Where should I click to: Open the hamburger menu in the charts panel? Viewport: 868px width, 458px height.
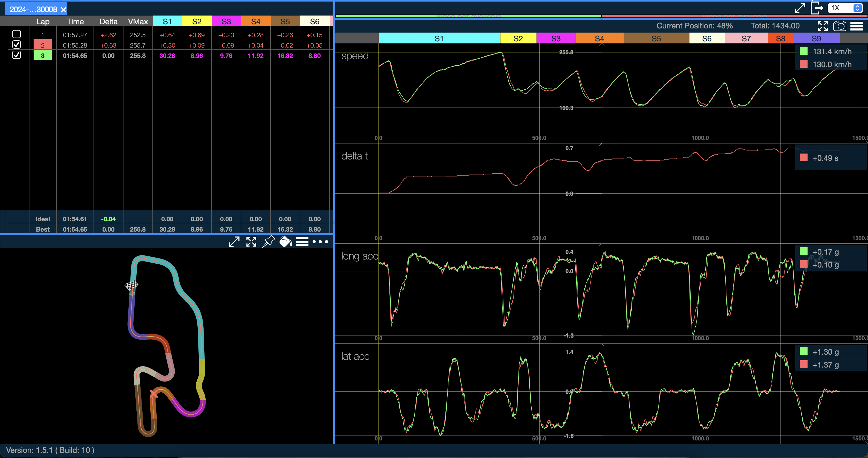[857, 26]
